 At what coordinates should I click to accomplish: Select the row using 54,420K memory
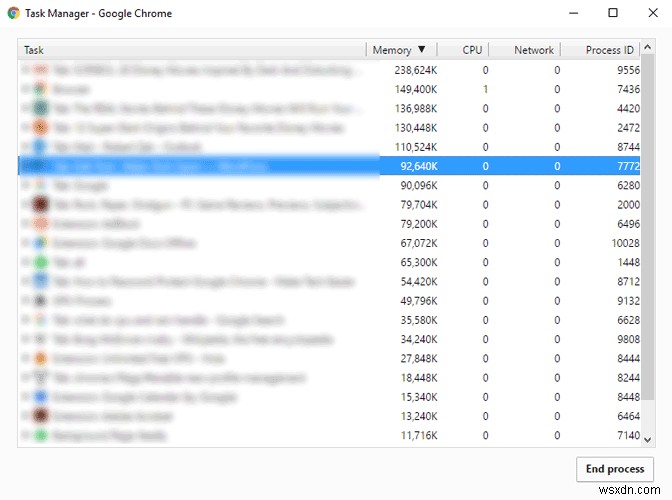[x=329, y=281]
